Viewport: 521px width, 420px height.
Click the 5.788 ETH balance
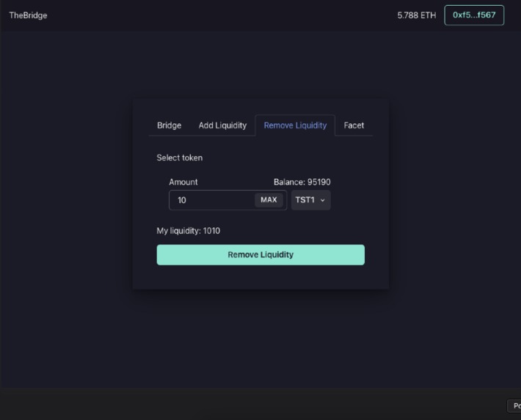(417, 15)
